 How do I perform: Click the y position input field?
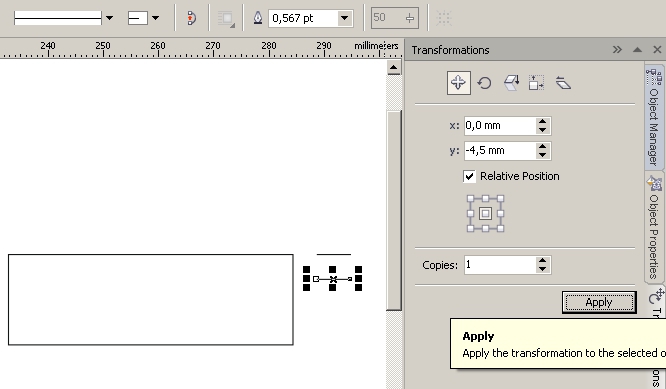(500, 151)
